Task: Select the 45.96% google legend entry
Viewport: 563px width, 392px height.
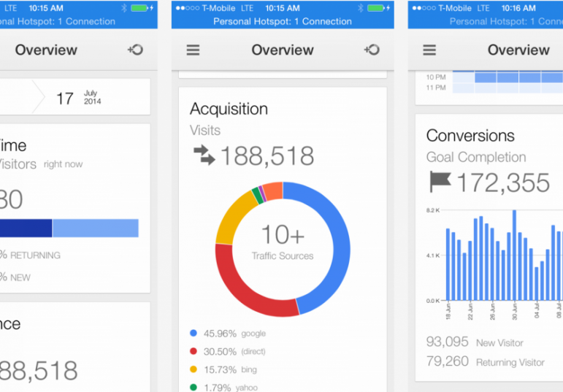Action: pos(226,334)
